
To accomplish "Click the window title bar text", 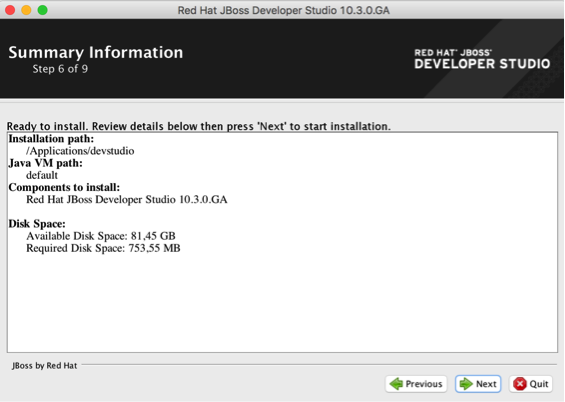I will (x=284, y=10).
